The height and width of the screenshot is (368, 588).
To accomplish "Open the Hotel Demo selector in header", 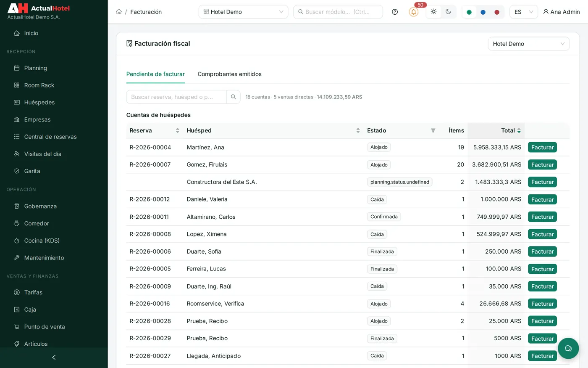I will pos(243,12).
